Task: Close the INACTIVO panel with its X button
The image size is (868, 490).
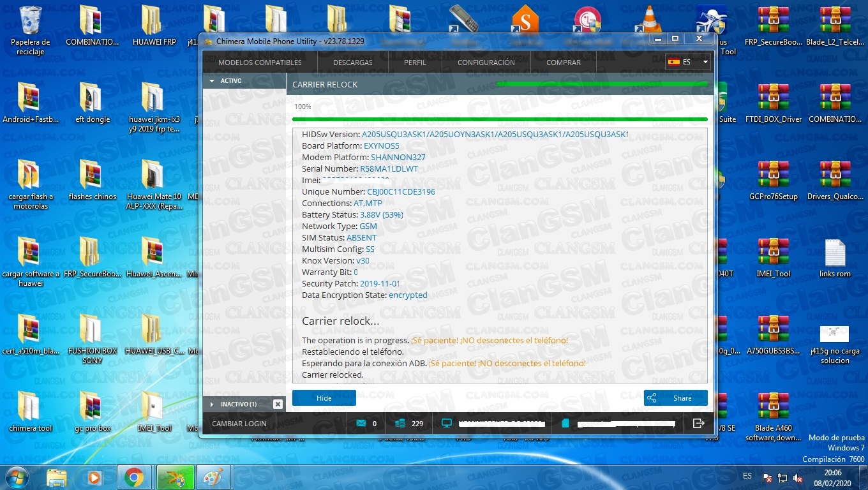Action: (x=278, y=404)
